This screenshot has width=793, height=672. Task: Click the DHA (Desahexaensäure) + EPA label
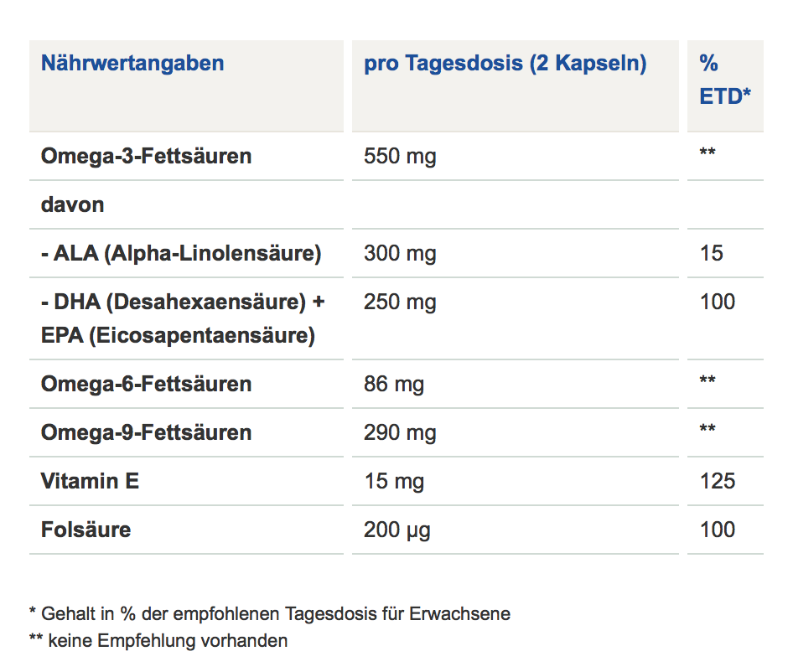coord(183,318)
